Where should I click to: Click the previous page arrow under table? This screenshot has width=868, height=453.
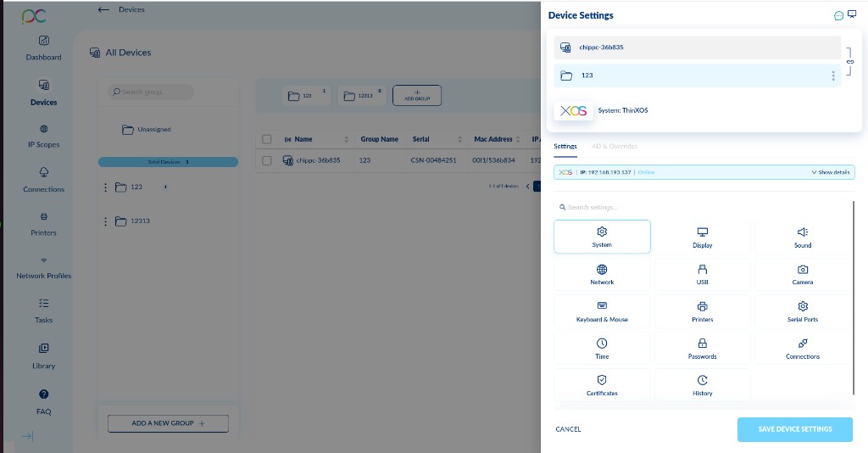tap(527, 186)
